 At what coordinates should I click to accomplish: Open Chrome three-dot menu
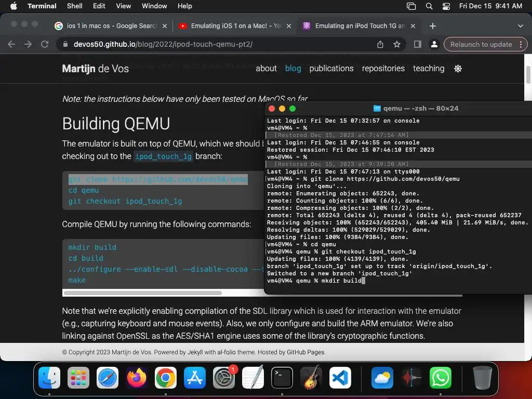521,44
